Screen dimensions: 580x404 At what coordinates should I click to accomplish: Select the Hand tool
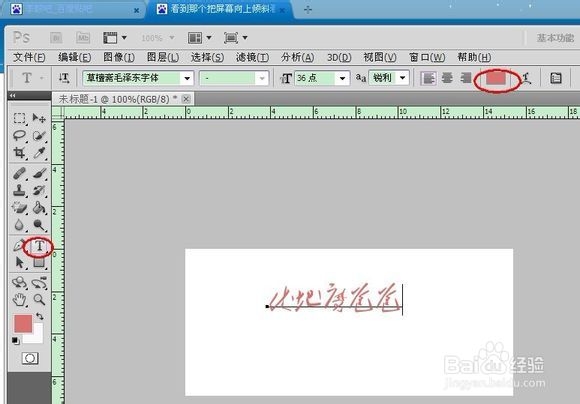19,300
